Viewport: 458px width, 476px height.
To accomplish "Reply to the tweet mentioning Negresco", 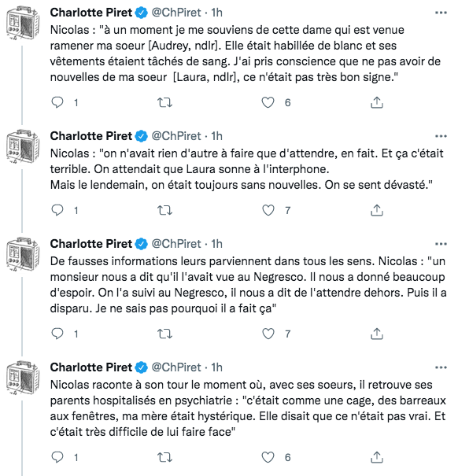I will tap(57, 334).
